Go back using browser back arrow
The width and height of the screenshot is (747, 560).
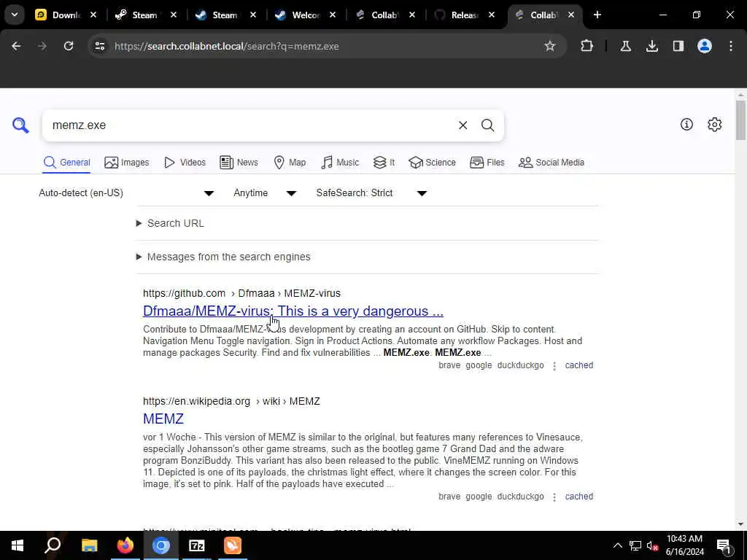(x=16, y=46)
